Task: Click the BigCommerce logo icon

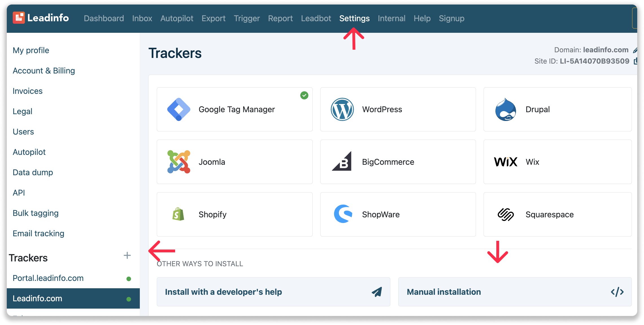Action: 342,161
